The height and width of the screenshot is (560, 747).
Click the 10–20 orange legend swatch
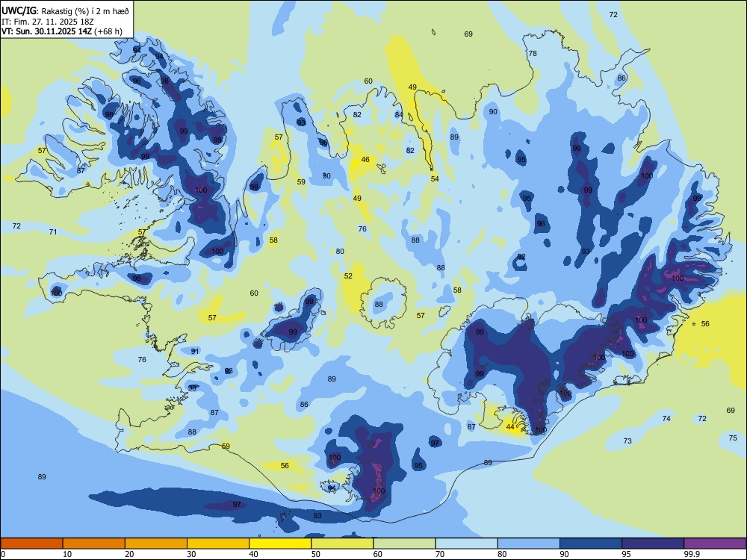(x=94, y=544)
